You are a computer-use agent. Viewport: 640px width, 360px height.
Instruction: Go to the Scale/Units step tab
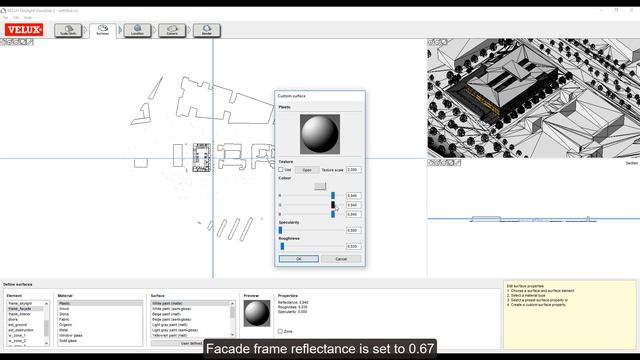point(68,30)
